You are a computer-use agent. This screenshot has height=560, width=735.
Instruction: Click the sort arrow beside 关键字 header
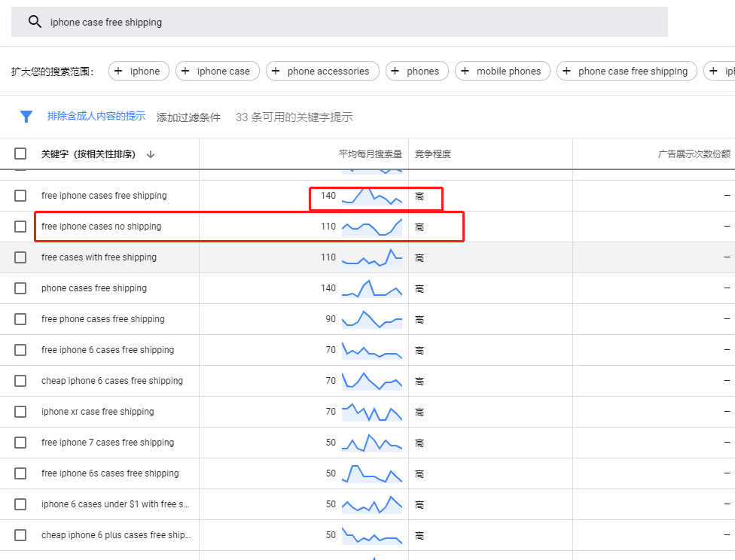pos(151,154)
